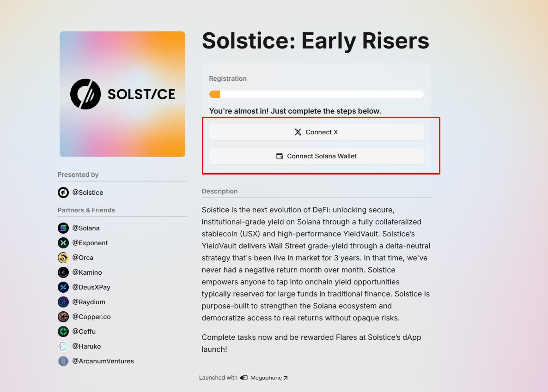Open the @Kamino partner link
The image size is (548, 392).
pos(87,272)
